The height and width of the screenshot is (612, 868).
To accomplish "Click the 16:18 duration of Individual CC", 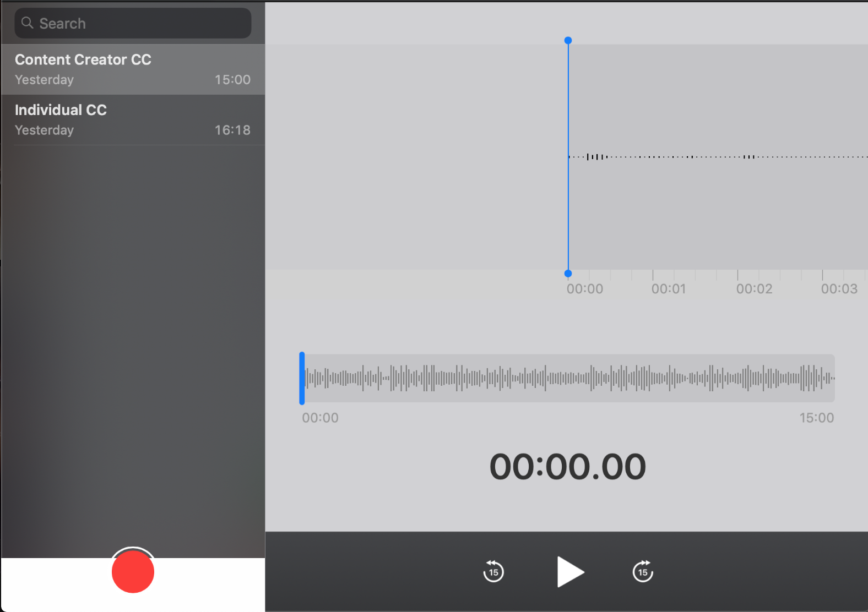I will click(232, 130).
